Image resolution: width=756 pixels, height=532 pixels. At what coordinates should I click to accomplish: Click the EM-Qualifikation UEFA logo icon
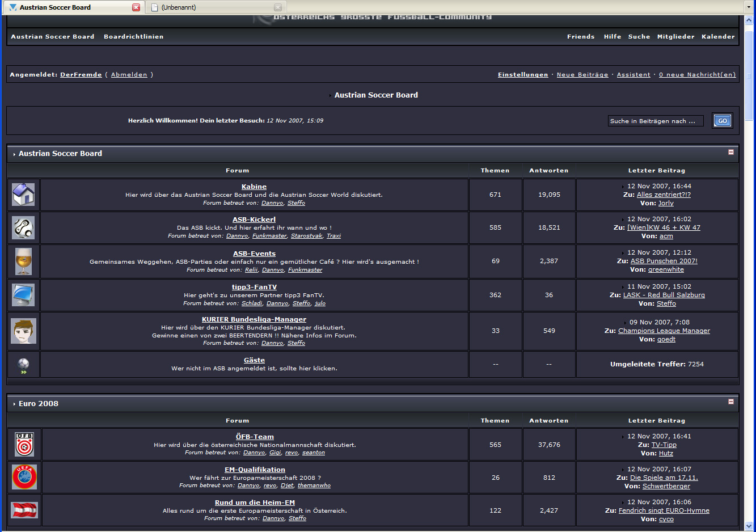pyautogui.click(x=24, y=477)
